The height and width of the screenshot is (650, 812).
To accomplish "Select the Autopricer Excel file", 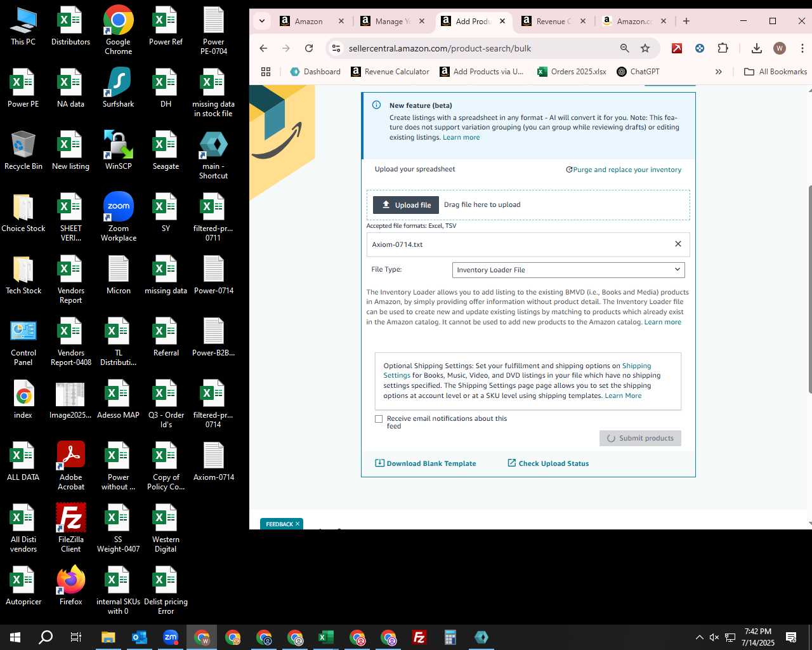I will pyautogui.click(x=23, y=585).
